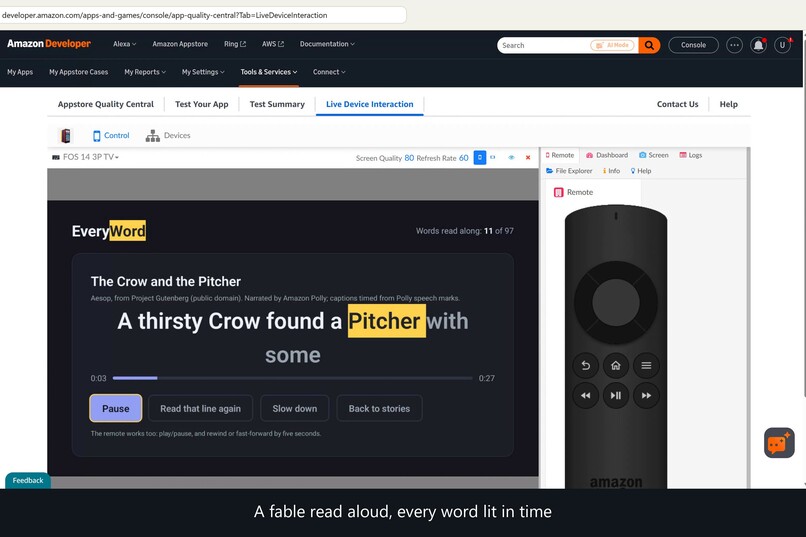Click into the Search input field

click(x=544, y=45)
